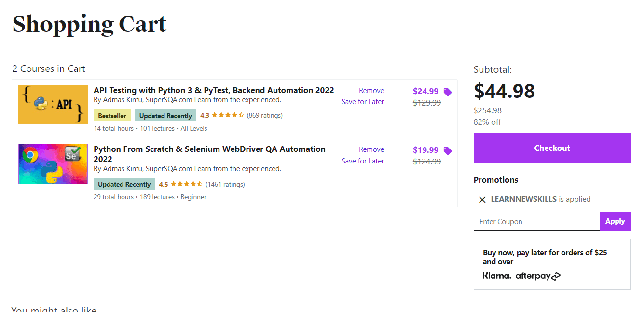
Task: Open the API Testing course title
Action: [214, 90]
